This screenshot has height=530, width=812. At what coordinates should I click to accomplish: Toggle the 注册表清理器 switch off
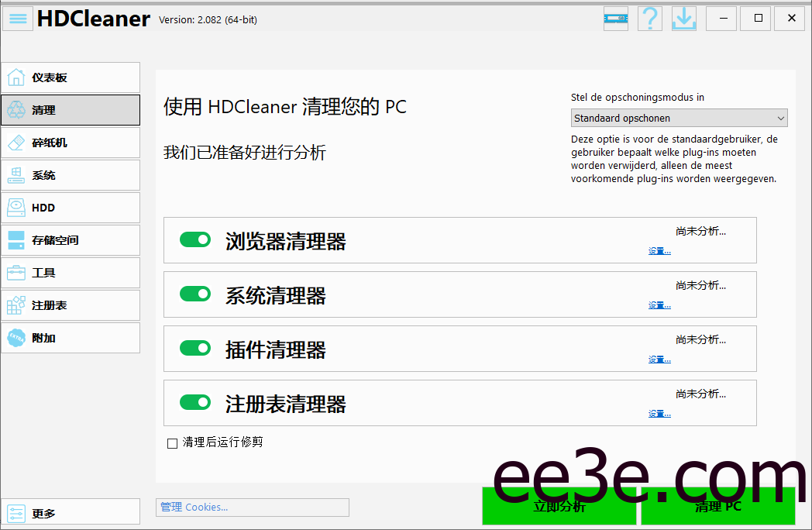(194, 402)
